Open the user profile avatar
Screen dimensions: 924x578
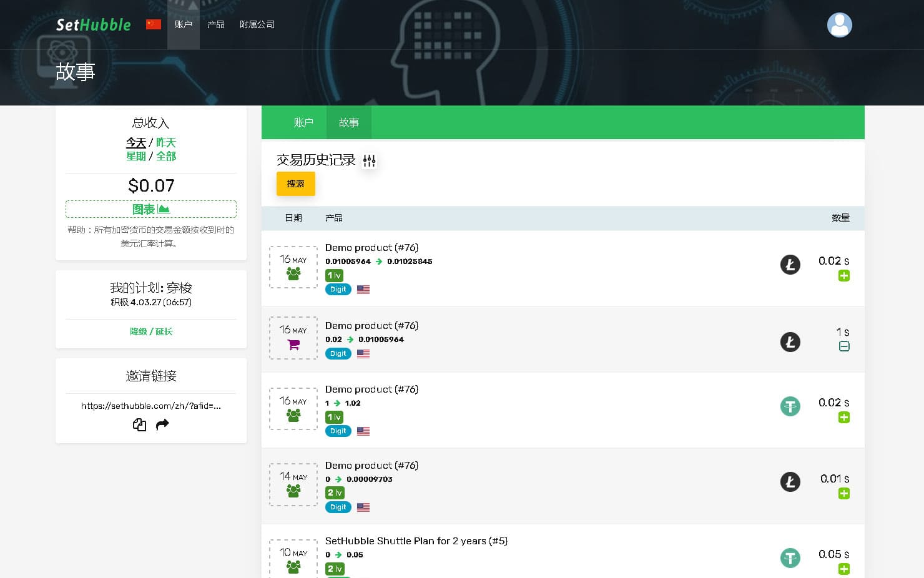point(839,25)
